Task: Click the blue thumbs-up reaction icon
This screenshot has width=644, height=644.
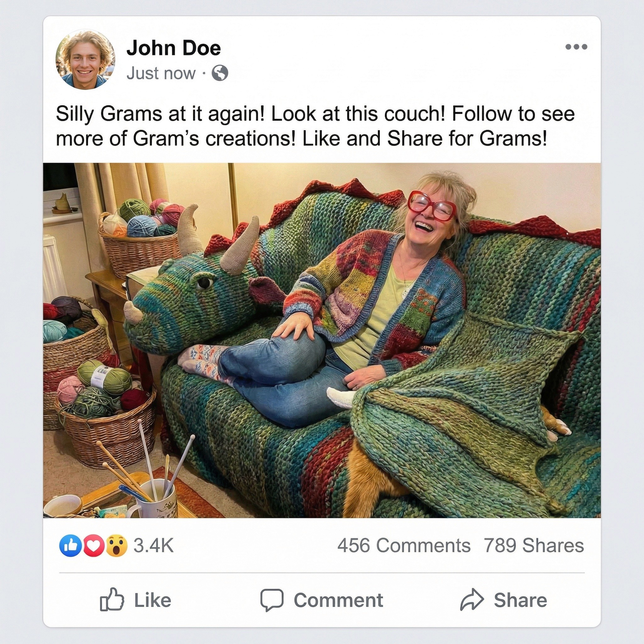Action: 70,546
